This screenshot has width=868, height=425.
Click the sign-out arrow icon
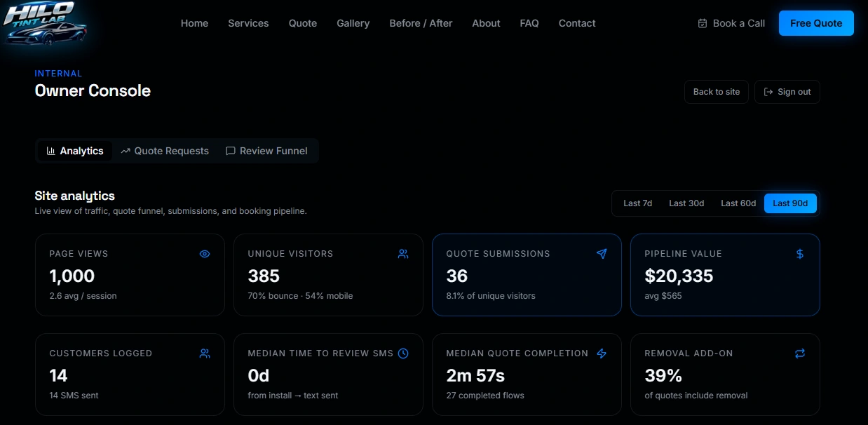pos(768,92)
